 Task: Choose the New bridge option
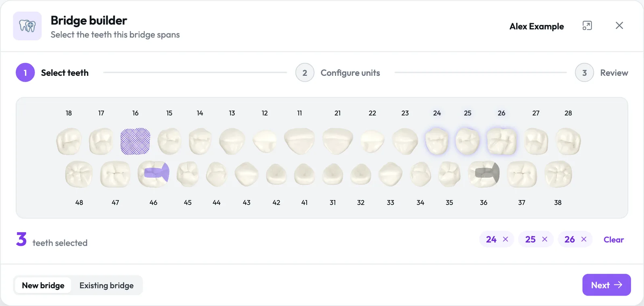pos(43,285)
